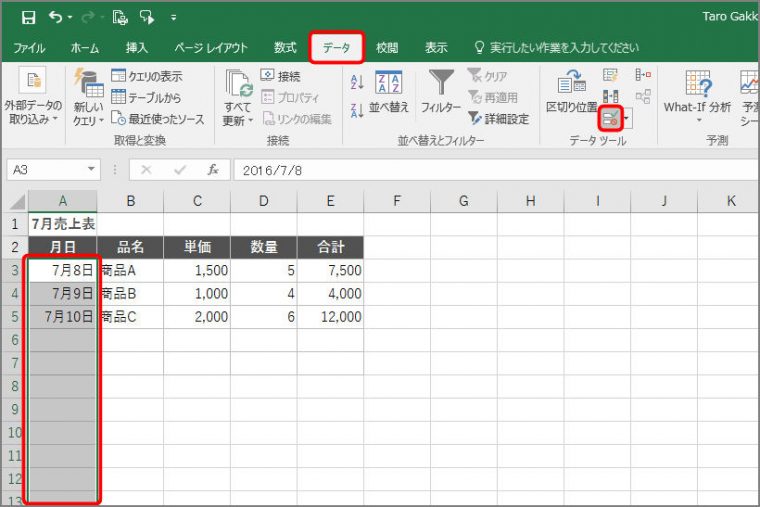Open 外部データの取り込み dropdown
The width and height of the screenshot is (760, 507).
33,97
